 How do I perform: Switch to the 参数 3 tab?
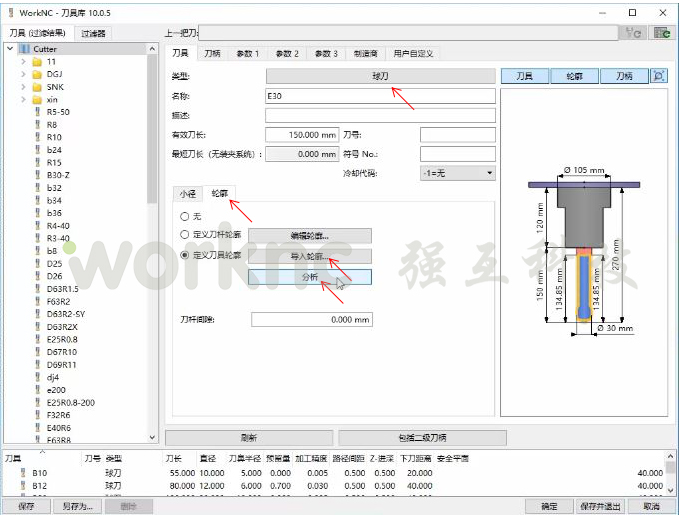click(x=326, y=53)
